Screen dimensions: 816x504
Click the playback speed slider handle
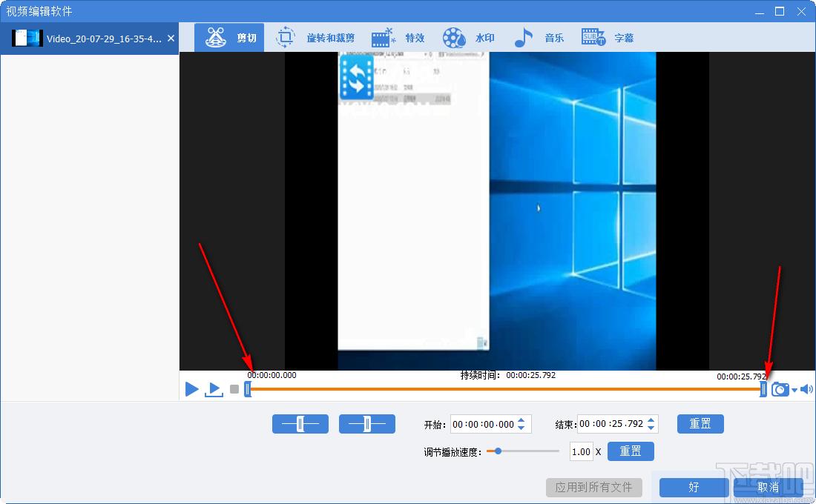tap(498, 451)
